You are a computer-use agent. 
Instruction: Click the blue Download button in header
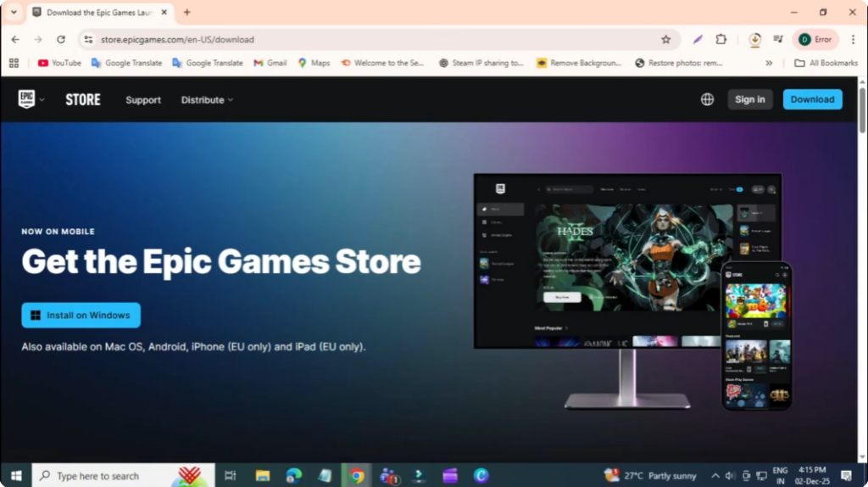[812, 99]
